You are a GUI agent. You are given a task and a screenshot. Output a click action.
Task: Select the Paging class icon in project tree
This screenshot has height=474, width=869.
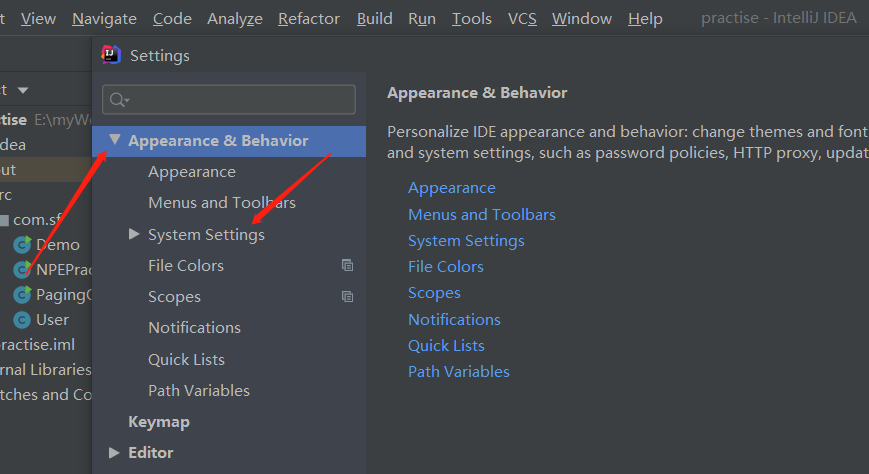(22, 294)
